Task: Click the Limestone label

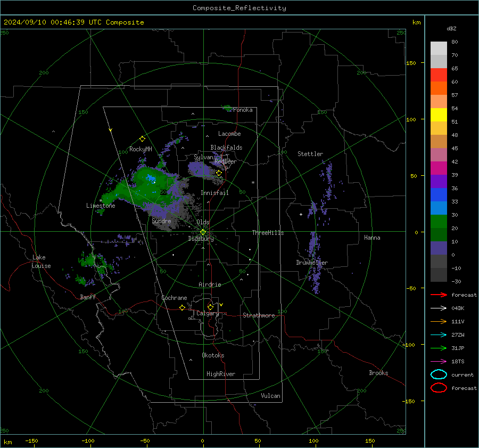Action: click(x=101, y=206)
